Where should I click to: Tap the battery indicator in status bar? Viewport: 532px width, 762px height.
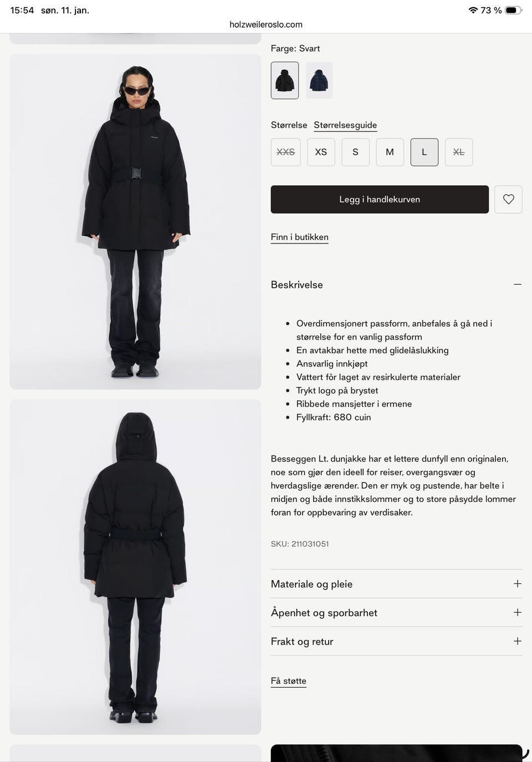[x=513, y=10]
